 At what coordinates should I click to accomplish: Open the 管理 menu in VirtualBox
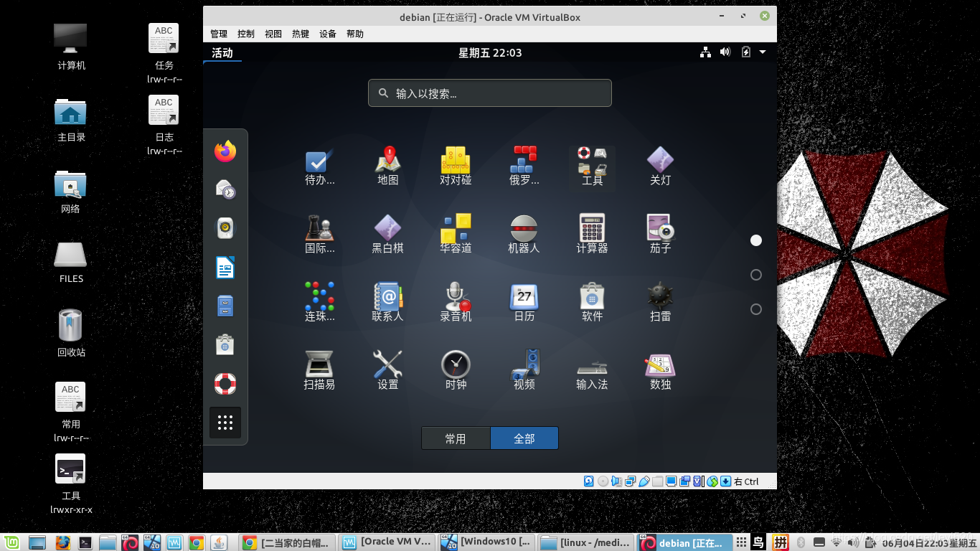click(x=219, y=34)
